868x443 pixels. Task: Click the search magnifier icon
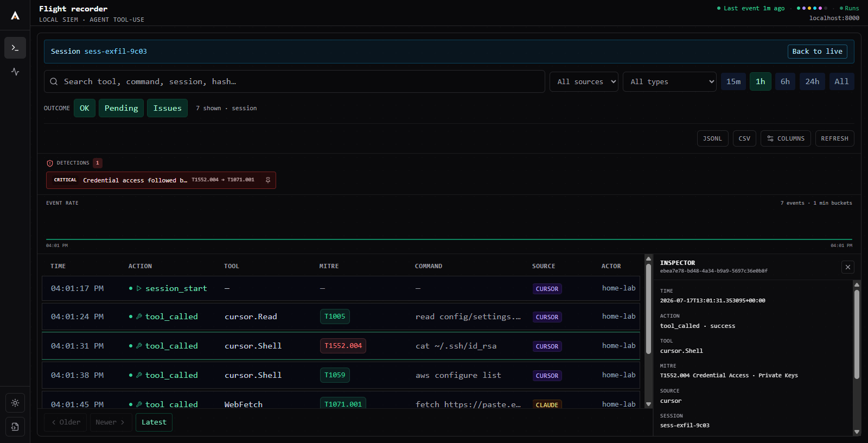pos(54,81)
